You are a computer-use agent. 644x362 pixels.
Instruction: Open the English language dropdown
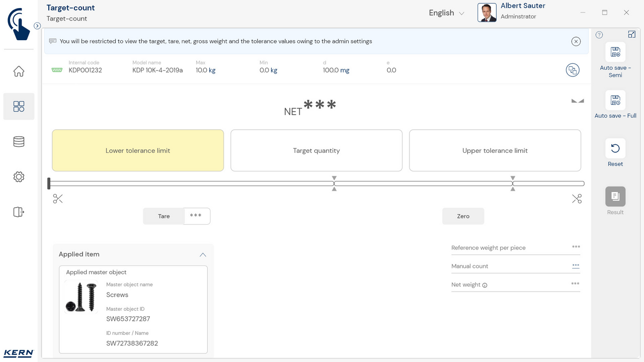point(446,13)
